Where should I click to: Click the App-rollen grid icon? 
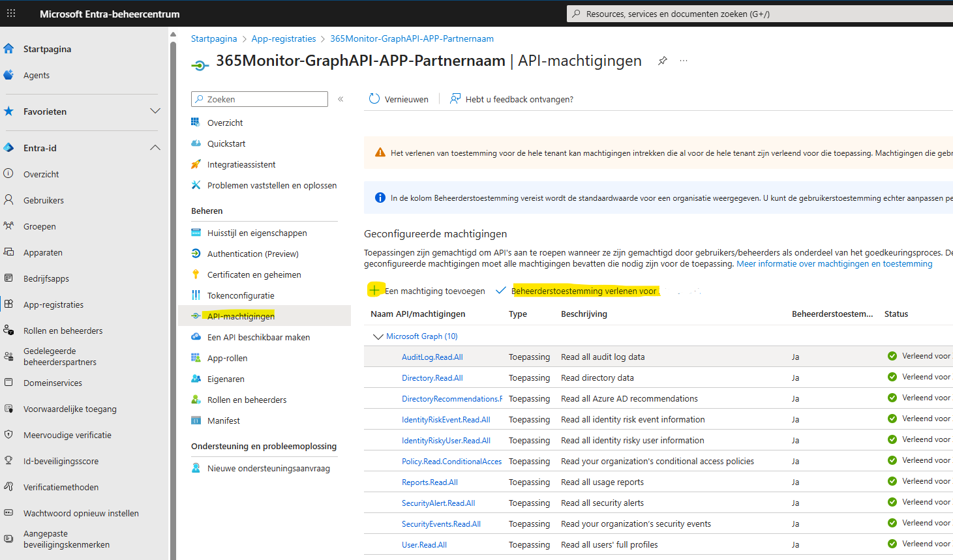[x=196, y=358]
